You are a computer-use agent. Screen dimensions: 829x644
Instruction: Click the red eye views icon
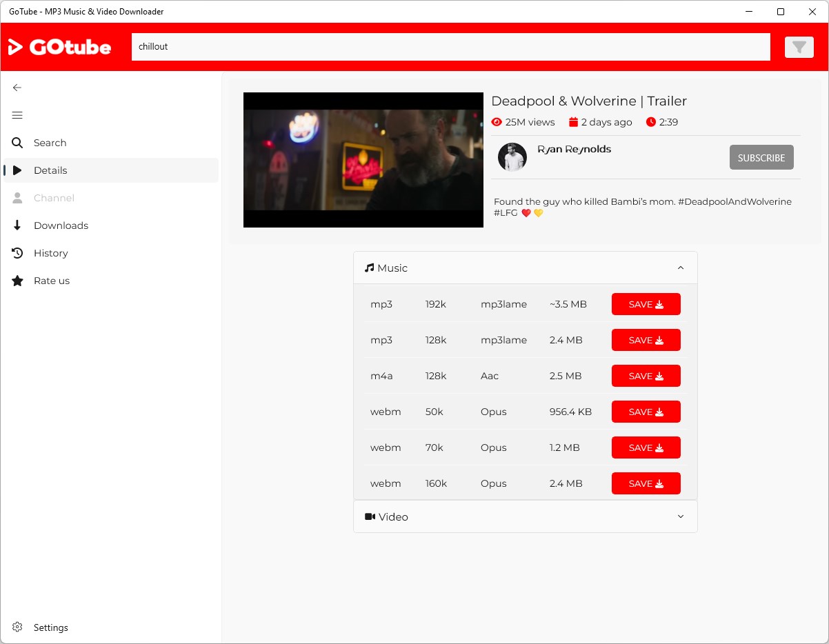pos(497,122)
